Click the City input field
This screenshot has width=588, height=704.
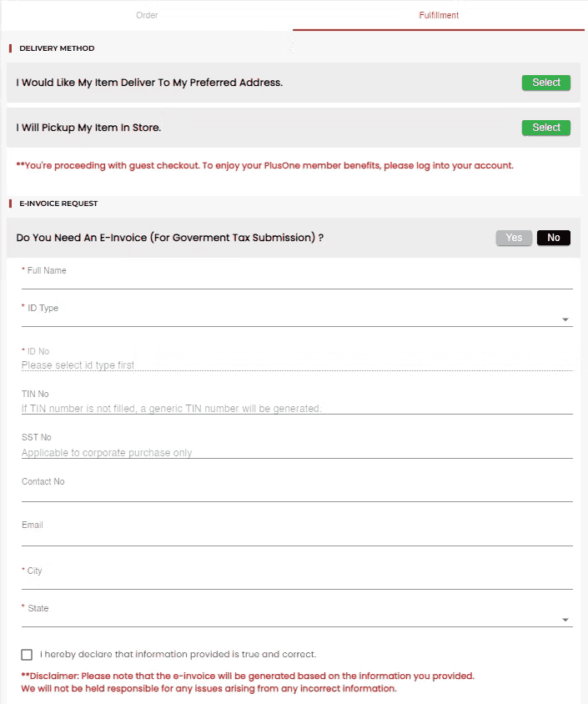[297, 581]
